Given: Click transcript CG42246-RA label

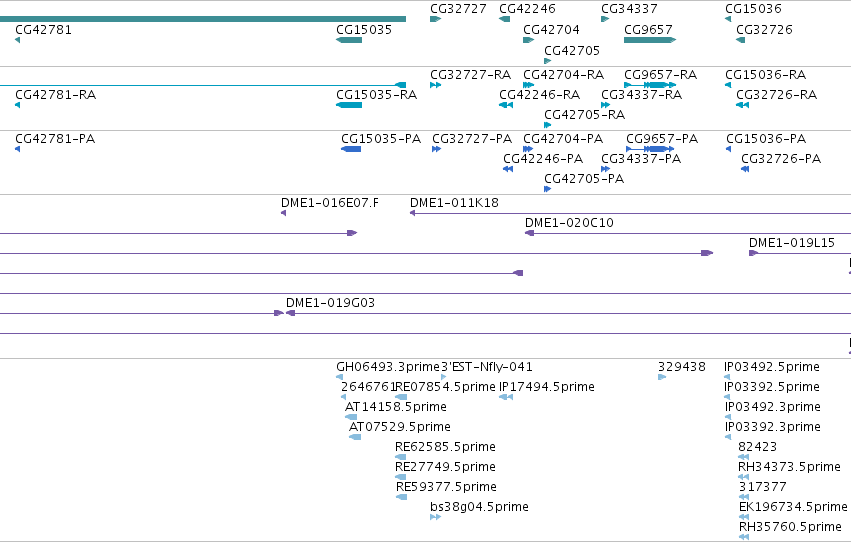Looking at the screenshot, I should pyautogui.click(x=539, y=94).
